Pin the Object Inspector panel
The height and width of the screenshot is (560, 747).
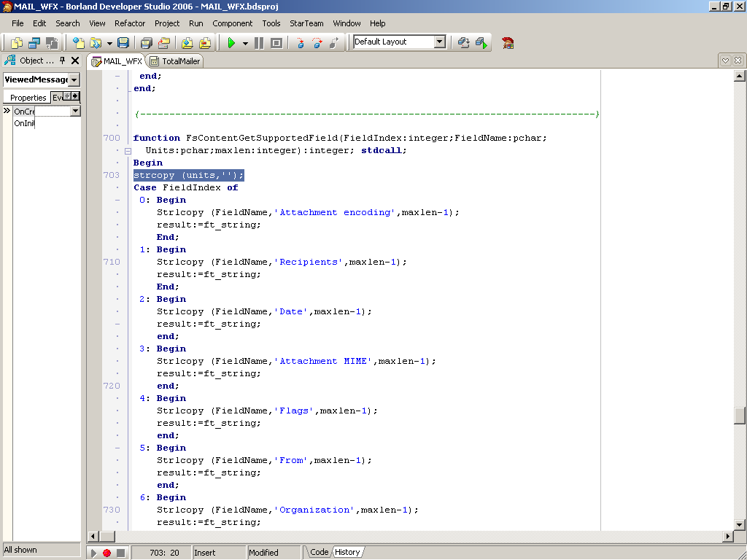tap(62, 60)
